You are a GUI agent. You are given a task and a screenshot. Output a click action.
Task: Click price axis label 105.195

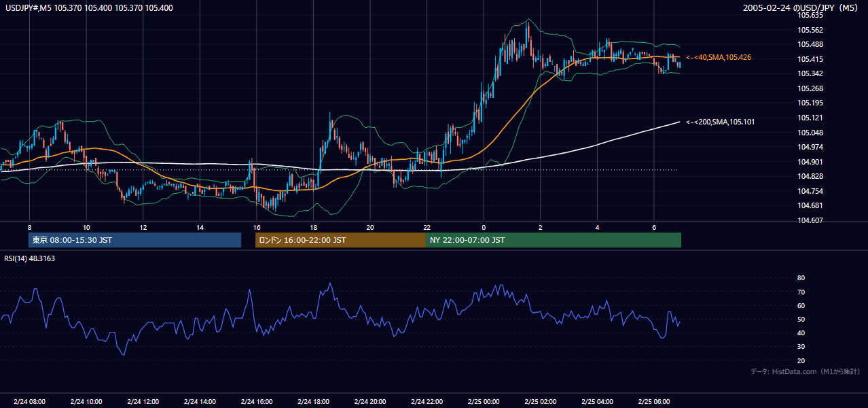click(x=811, y=103)
